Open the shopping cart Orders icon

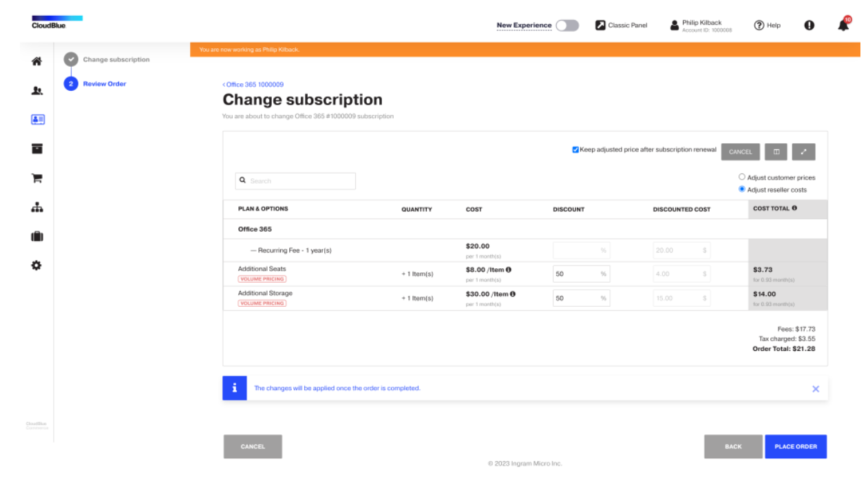(36, 178)
